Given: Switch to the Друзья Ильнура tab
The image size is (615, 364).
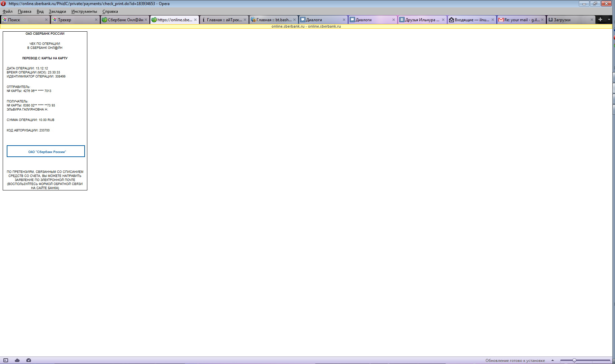Looking at the screenshot, I should click(422, 20).
